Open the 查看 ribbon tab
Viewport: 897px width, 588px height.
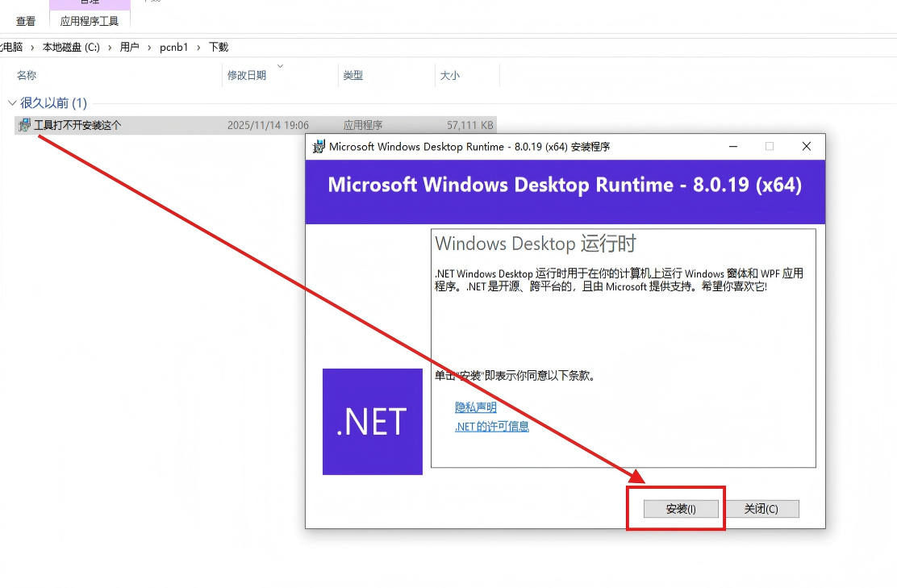pos(26,21)
